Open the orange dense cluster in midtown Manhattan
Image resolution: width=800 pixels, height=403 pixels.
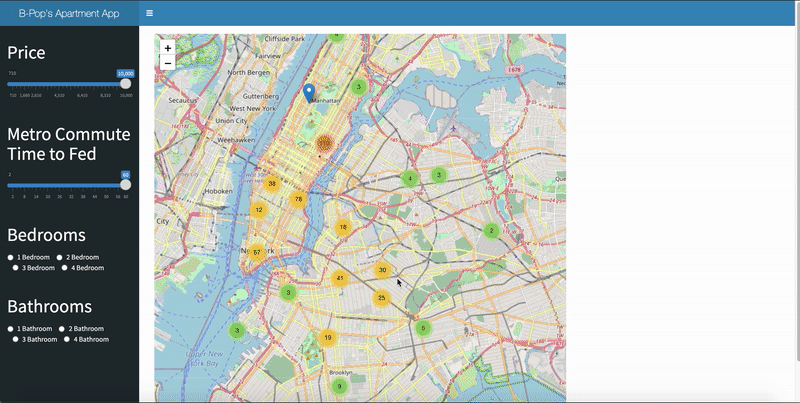(324, 144)
